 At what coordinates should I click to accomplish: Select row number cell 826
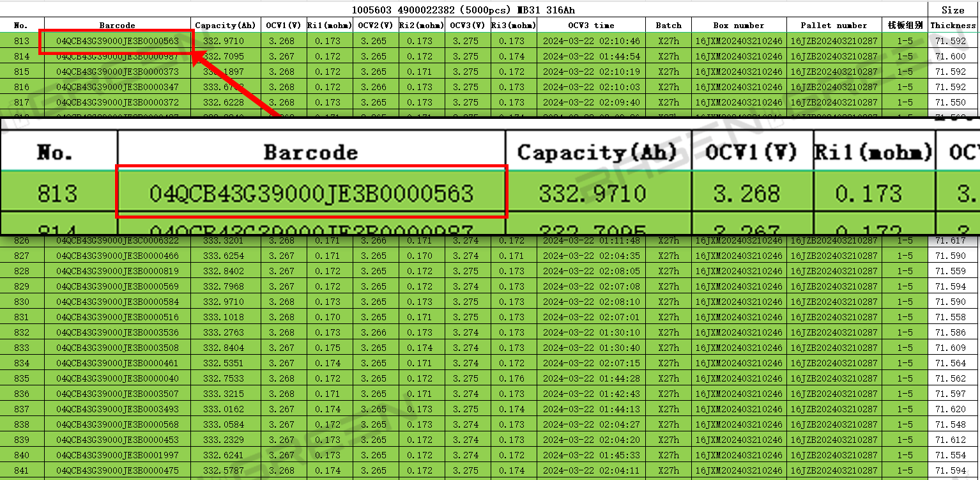(22, 240)
